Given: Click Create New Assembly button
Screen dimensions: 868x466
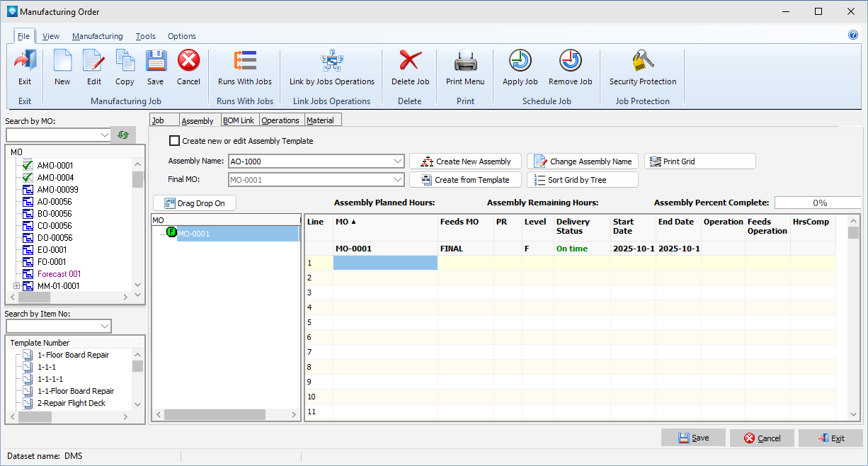Looking at the screenshot, I should (x=465, y=161).
